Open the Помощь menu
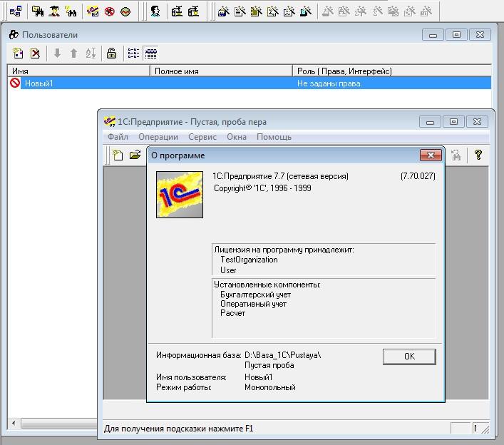The image size is (504, 445). coord(274,137)
